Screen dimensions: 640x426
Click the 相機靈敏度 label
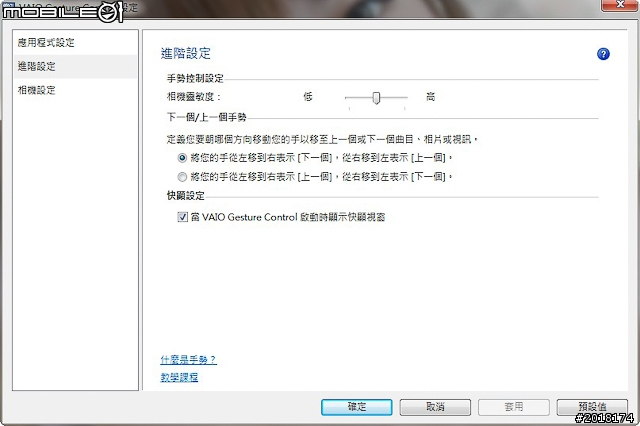(193, 97)
